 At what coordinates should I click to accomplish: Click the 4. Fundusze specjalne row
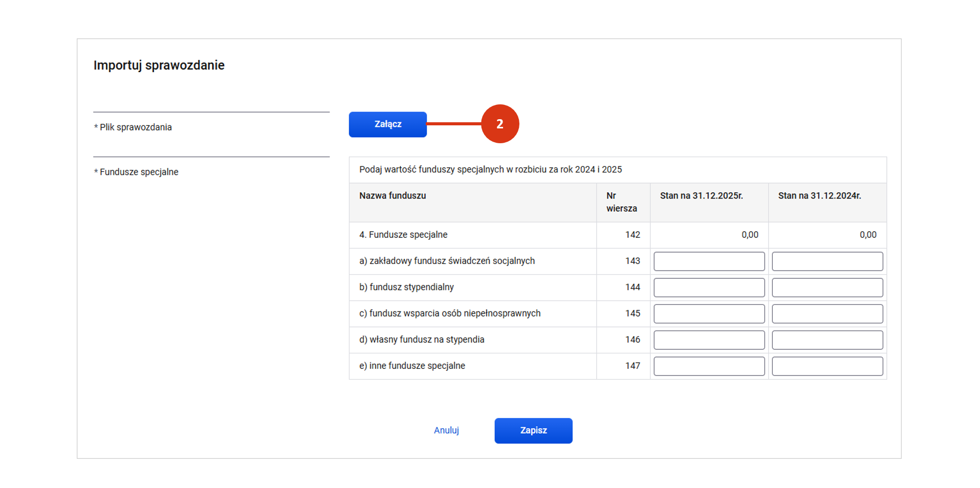point(618,235)
